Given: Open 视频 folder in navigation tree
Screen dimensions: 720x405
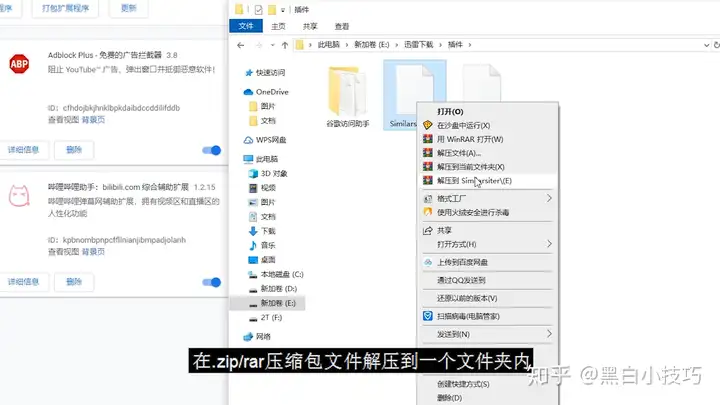Looking at the screenshot, I should (x=262, y=188).
